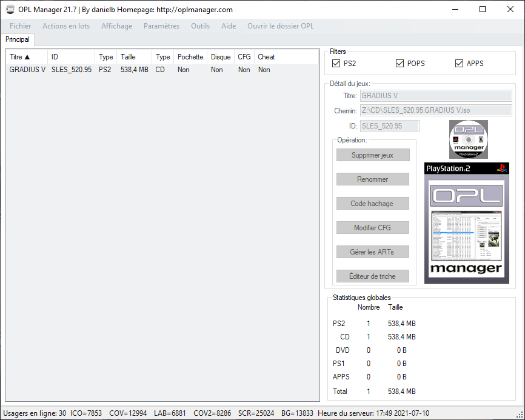The width and height of the screenshot is (525, 420).
Task: Open the Fichier menu
Action: 21,26
